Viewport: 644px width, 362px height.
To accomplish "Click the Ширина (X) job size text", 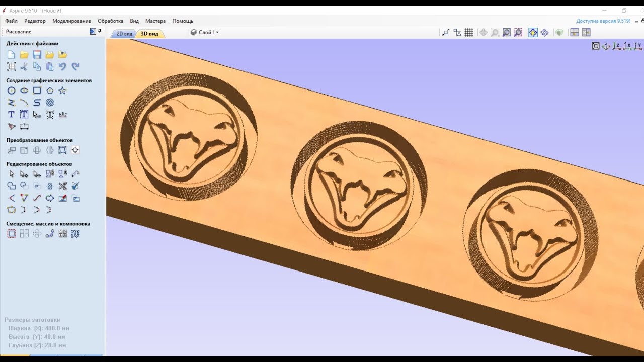I will pyautogui.click(x=39, y=328).
